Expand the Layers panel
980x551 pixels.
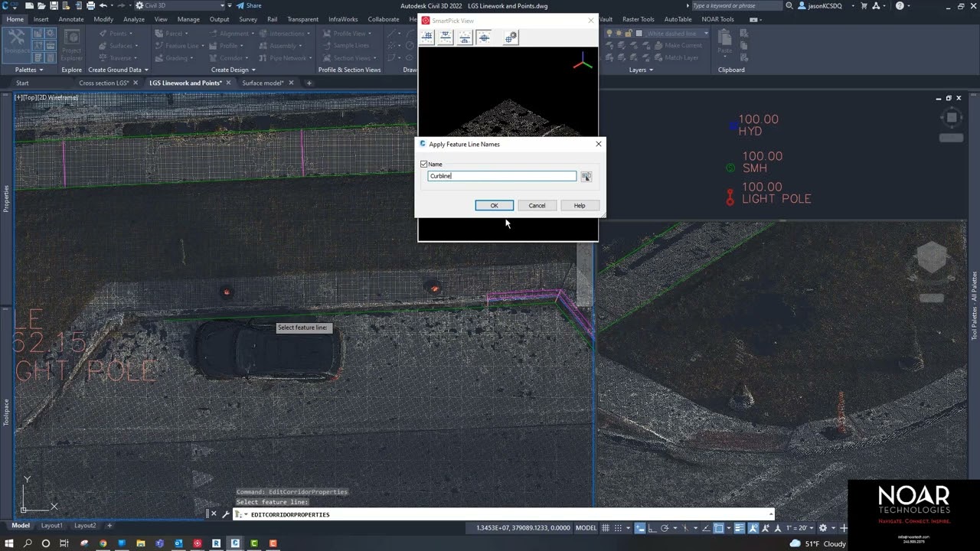641,70
